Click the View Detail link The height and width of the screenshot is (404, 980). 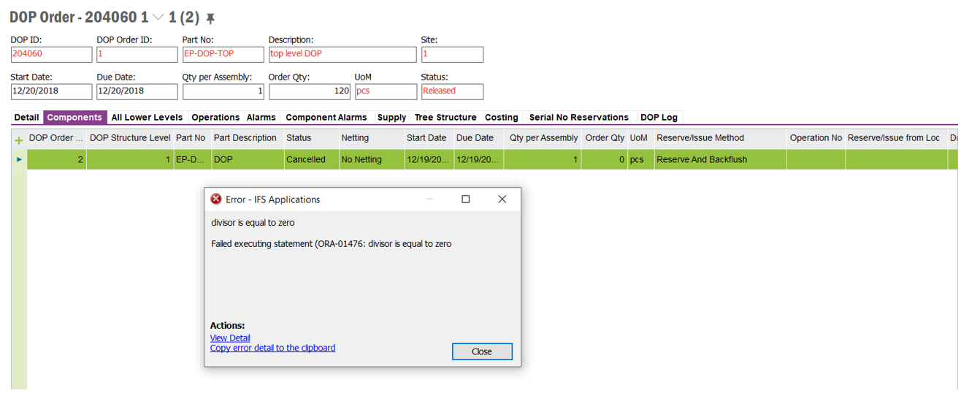coord(230,338)
